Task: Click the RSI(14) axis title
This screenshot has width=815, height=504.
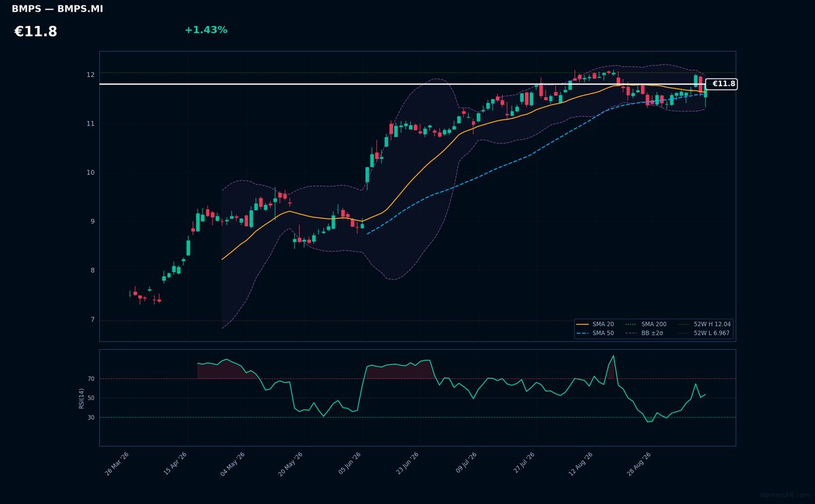Action: [x=81, y=398]
